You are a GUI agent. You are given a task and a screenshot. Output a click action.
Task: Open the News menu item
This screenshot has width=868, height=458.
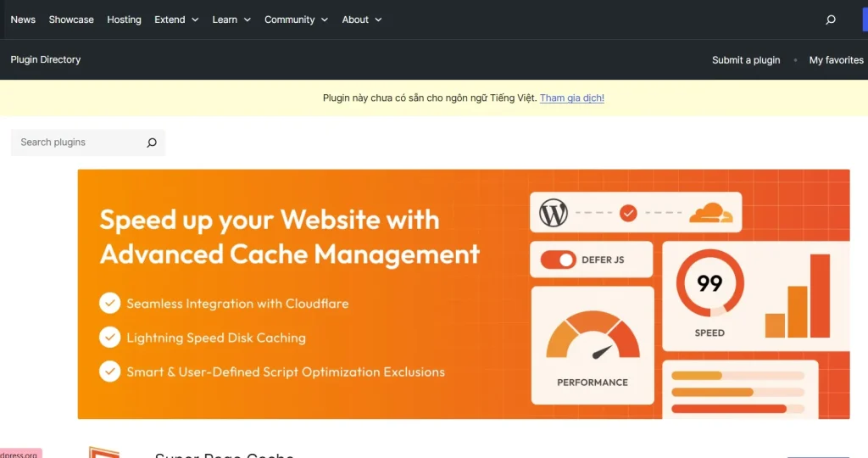[x=23, y=20]
